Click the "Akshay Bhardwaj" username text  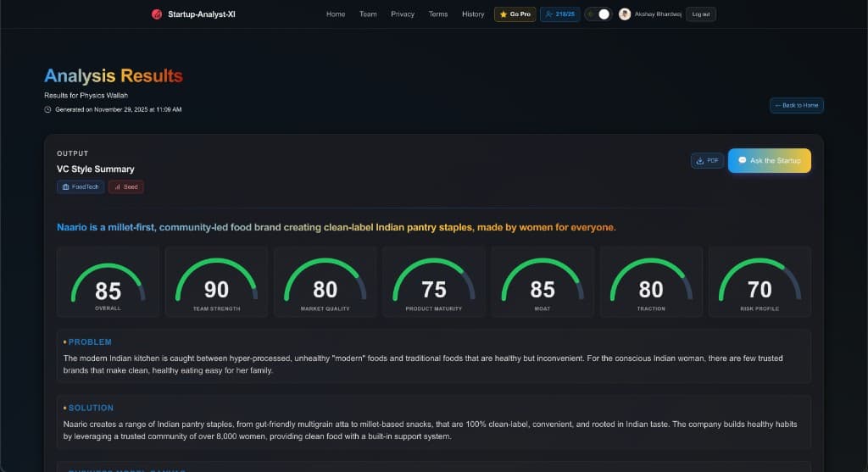tap(658, 14)
